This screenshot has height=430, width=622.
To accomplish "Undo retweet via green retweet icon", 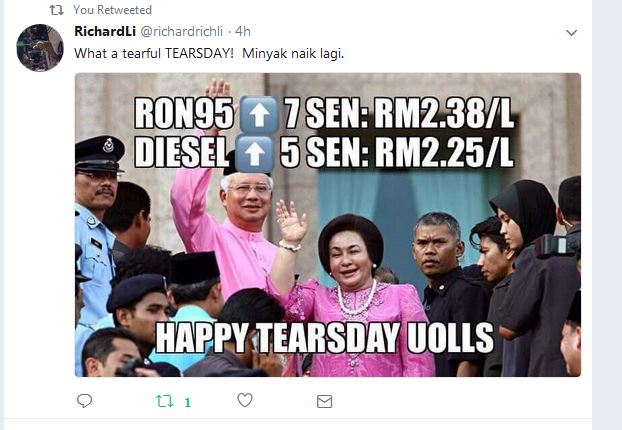I will pos(165,401).
